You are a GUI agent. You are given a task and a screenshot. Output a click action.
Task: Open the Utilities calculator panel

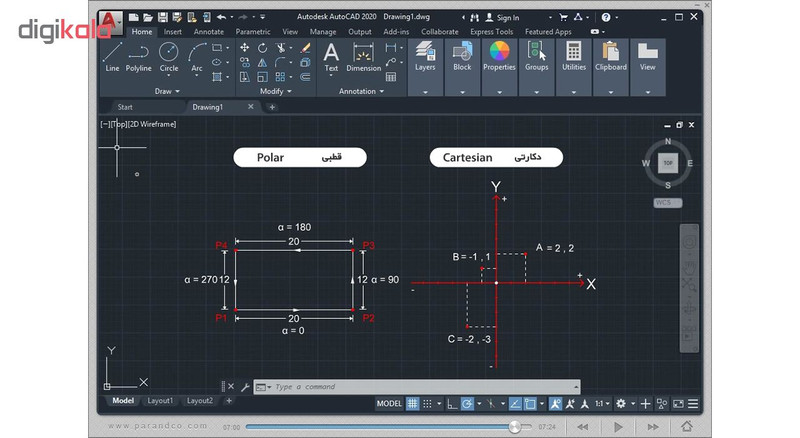[x=573, y=57]
